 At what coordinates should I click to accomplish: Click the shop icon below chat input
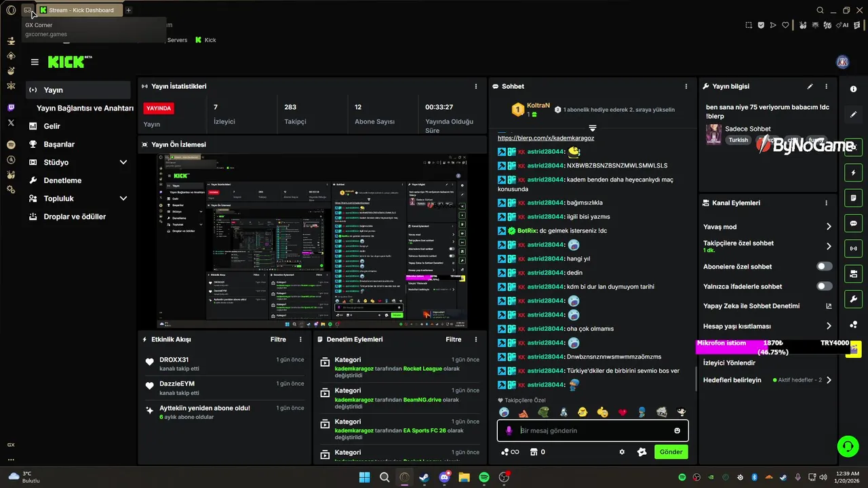(x=533, y=452)
